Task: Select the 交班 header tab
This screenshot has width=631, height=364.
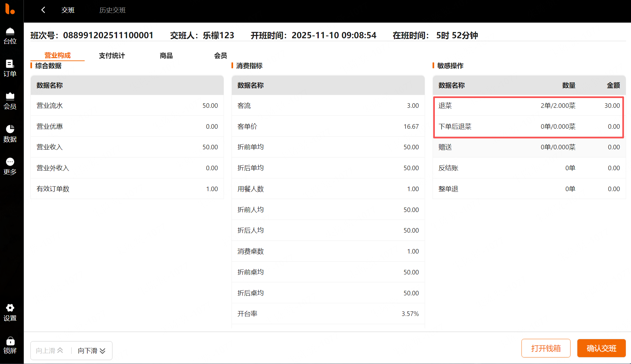Action: [x=68, y=10]
